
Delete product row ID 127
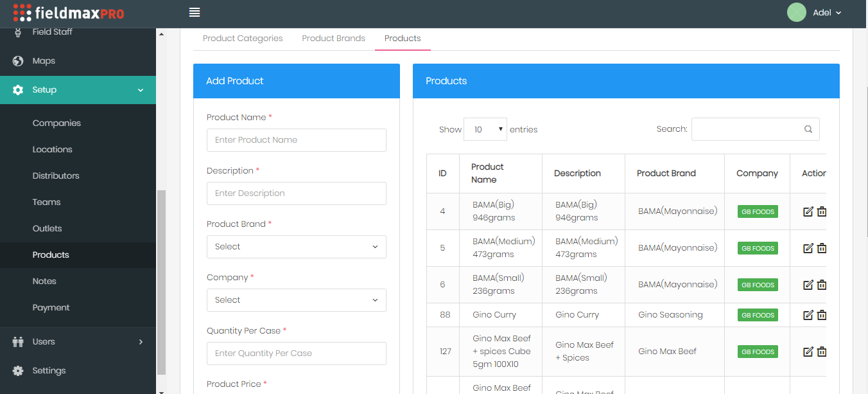pos(821,352)
